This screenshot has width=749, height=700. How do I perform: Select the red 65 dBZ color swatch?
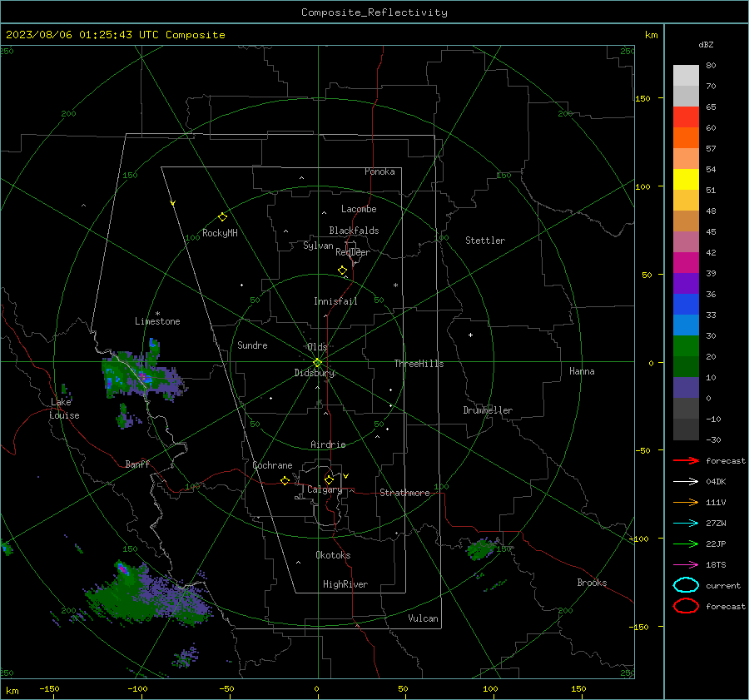[x=686, y=117]
